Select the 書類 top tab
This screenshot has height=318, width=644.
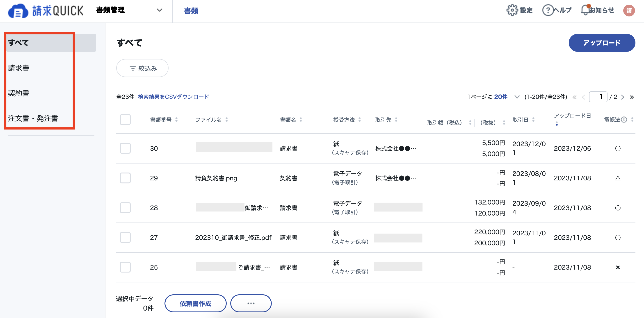point(191,11)
